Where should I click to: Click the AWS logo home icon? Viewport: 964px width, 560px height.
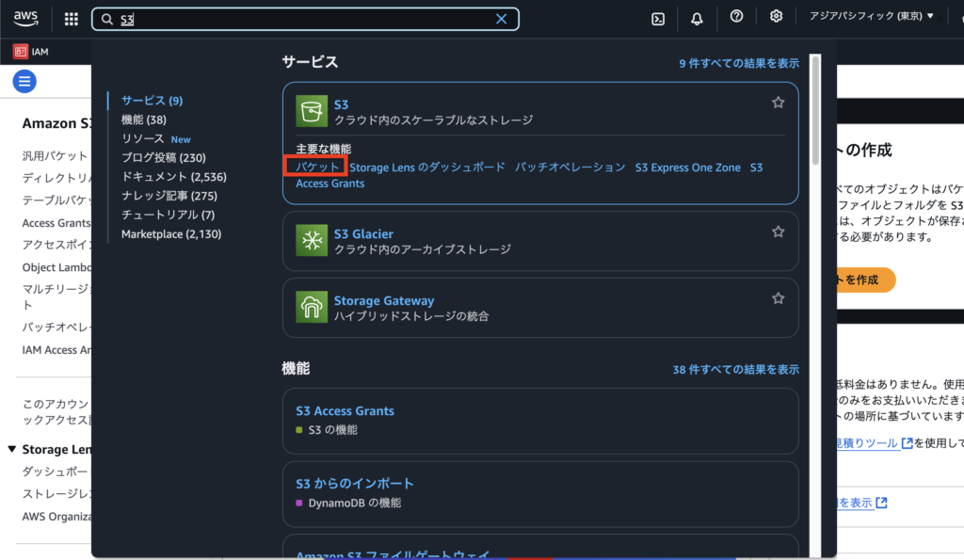(x=25, y=19)
